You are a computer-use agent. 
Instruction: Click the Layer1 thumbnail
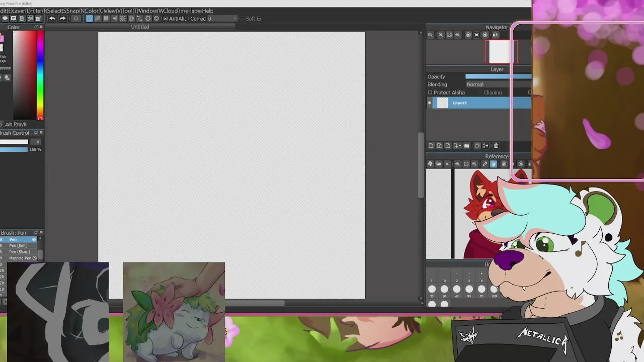tap(442, 103)
